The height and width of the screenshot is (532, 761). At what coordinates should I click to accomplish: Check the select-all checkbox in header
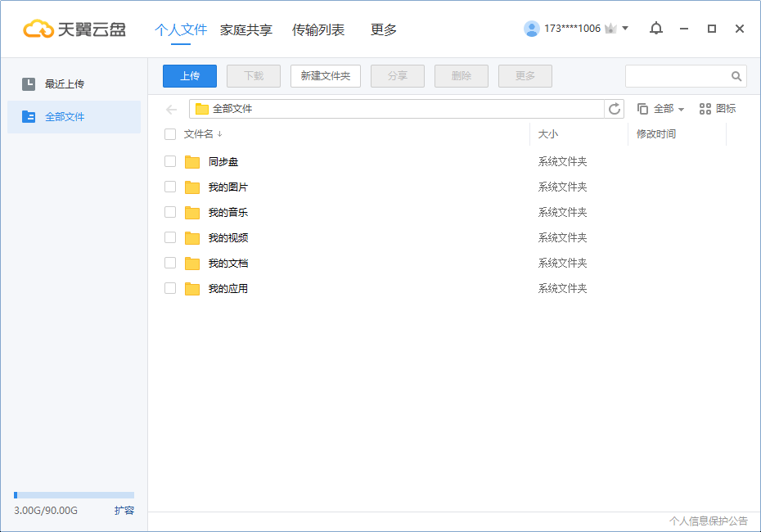(170, 134)
